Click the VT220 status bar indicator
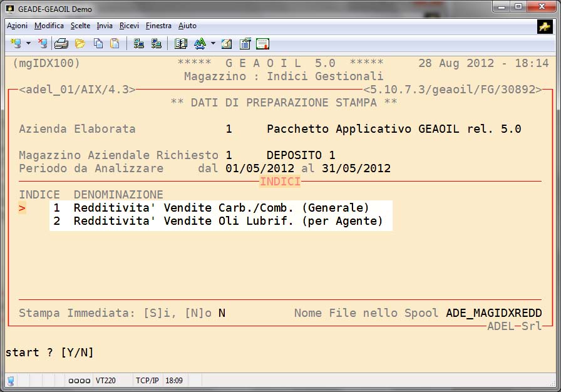Image resolution: width=561 pixels, height=392 pixels. [x=105, y=380]
